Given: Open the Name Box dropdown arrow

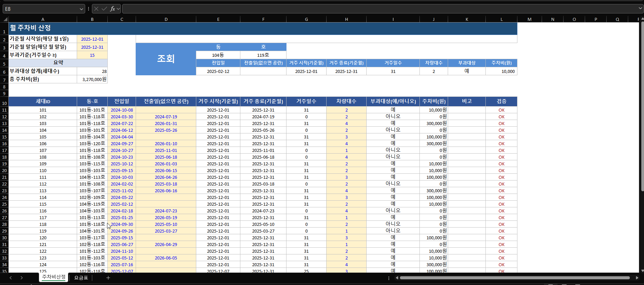Looking at the screenshot, I should coord(81,9).
